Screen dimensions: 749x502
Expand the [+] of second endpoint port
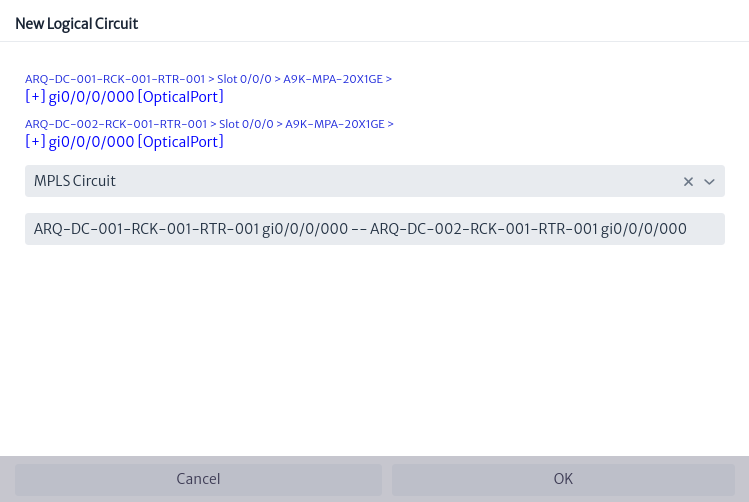pyautogui.click(x=35, y=142)
